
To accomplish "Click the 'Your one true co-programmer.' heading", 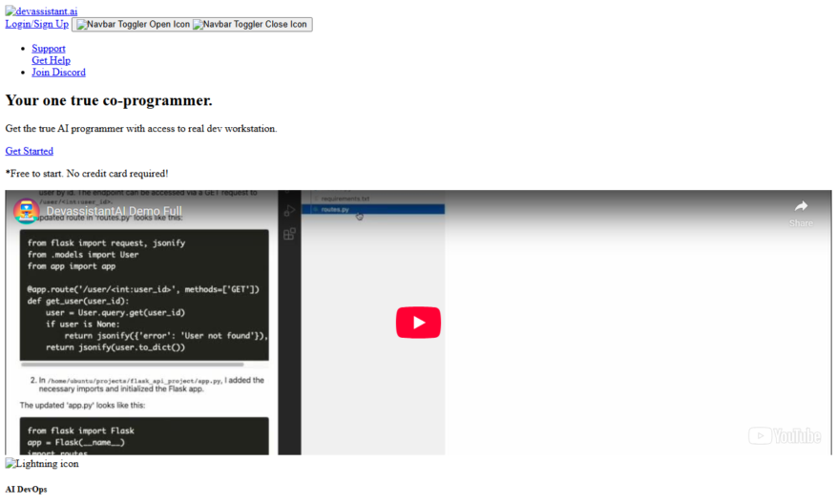I will [109, 100].
